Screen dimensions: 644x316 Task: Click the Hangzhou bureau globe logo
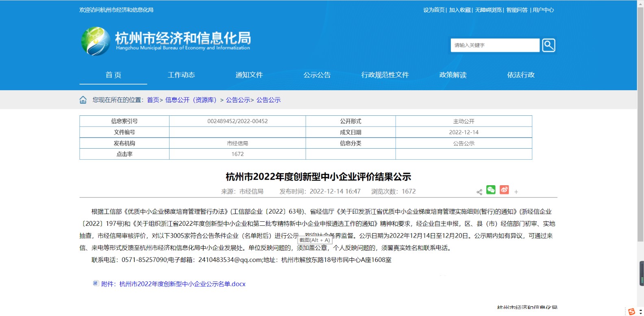point(96,41)
